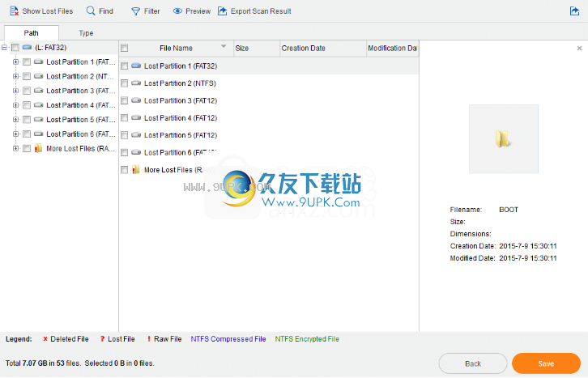Screen dimensions: 588x378
Task: Check the L: FAT32 root checkbox in tree
Action: tap(15, 48)
